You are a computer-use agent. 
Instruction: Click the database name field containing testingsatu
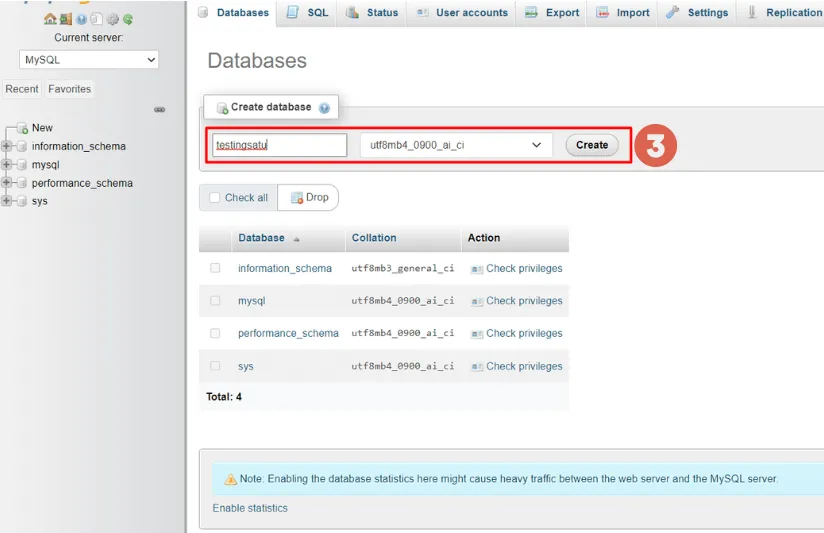pyautogui.click(x=280, y=145)
